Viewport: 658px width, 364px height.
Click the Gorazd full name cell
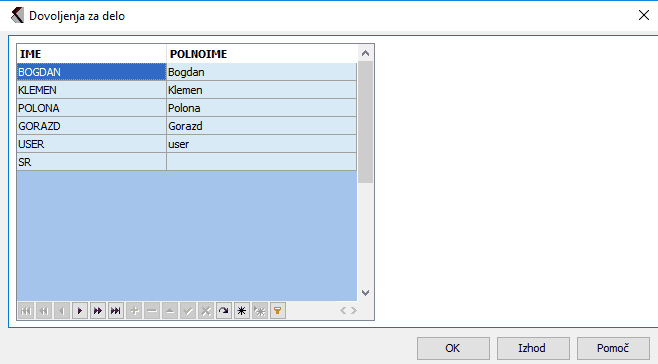pos(261,126)
